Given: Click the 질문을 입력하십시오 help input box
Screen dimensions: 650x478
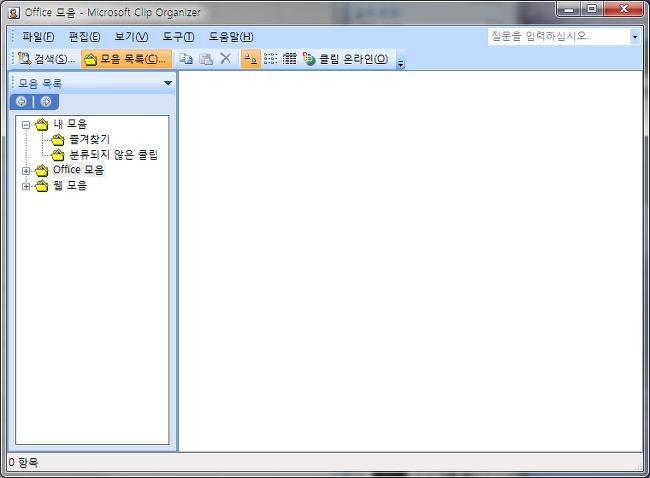Looking at the screenshot, I should pyautogui.click(x=558, y=36).
